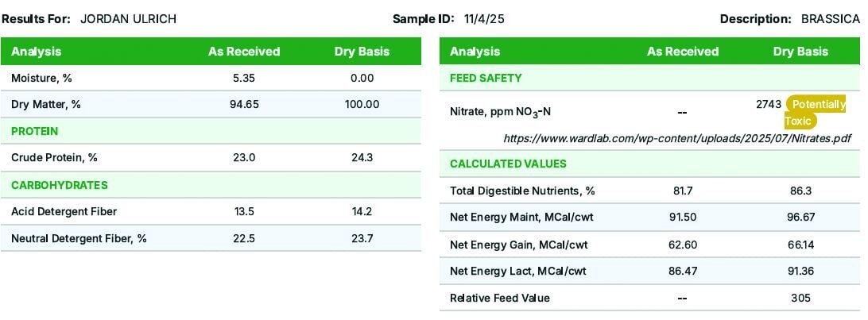Image resolution: width=868 pixels, height=320 pixels.
Task: Select the Net Energy Gain row label
Action: click(518, 245)
